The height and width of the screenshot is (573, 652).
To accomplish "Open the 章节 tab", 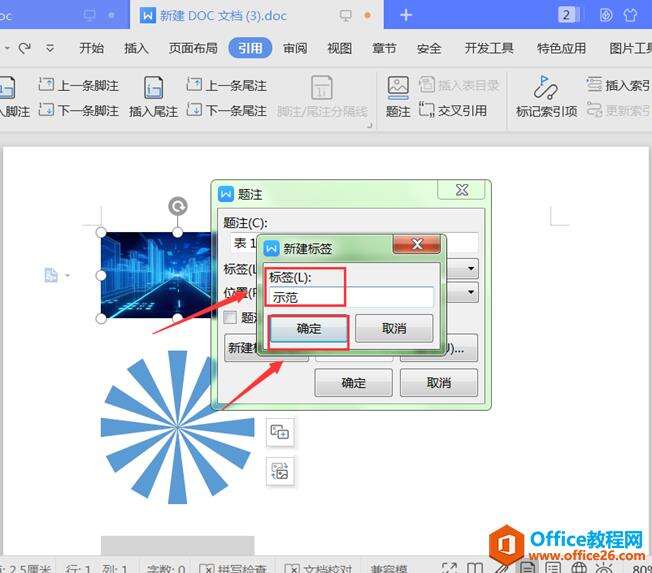I will [384, 49].
